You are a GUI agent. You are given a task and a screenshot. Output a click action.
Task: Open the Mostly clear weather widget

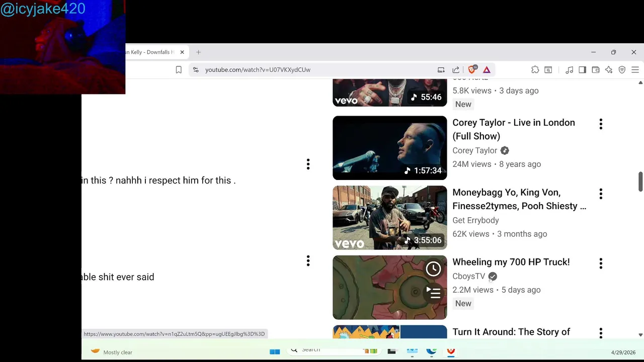tap(112, 352)
